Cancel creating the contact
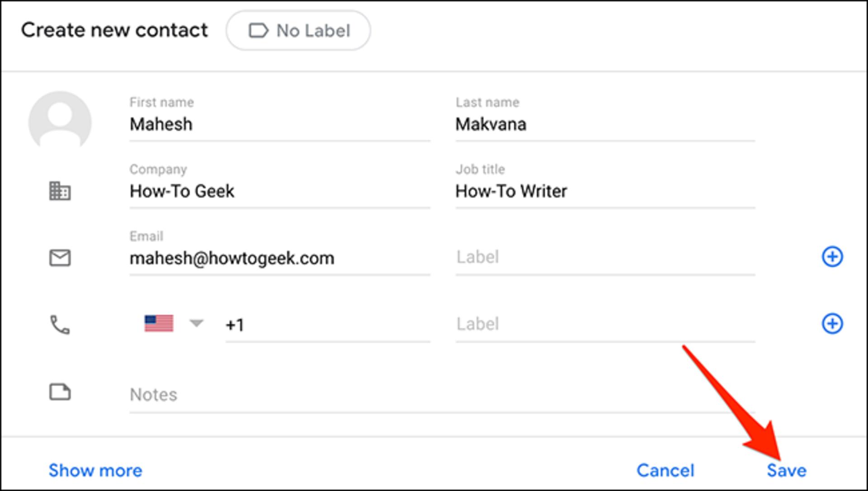The height and width of the screenshot is (491, 868). coord(665,470)
